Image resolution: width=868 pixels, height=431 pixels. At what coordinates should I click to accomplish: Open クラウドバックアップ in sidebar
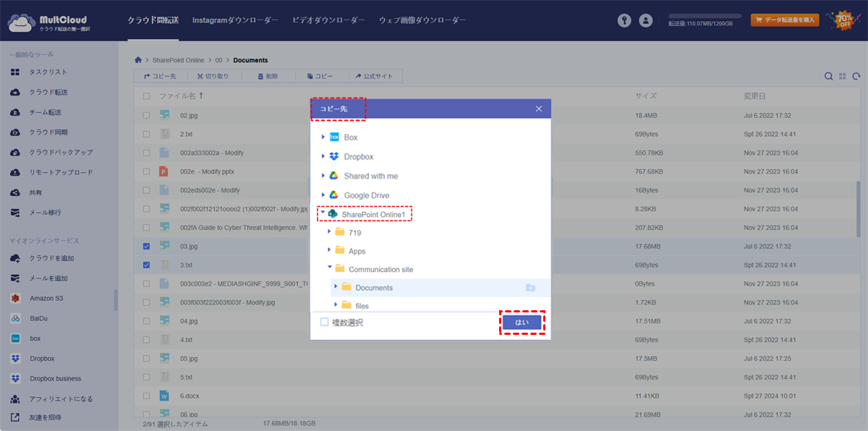pos(61,153)
